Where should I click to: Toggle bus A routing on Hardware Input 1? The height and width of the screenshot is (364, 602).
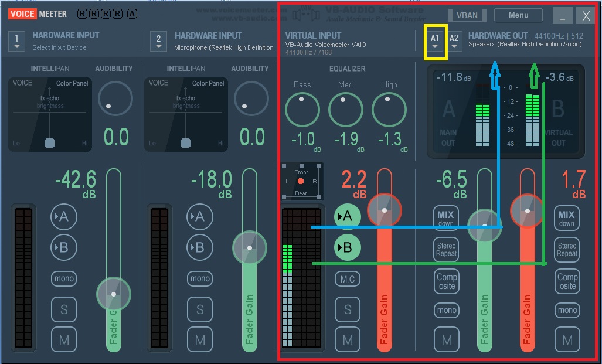[x=64, y=217]
